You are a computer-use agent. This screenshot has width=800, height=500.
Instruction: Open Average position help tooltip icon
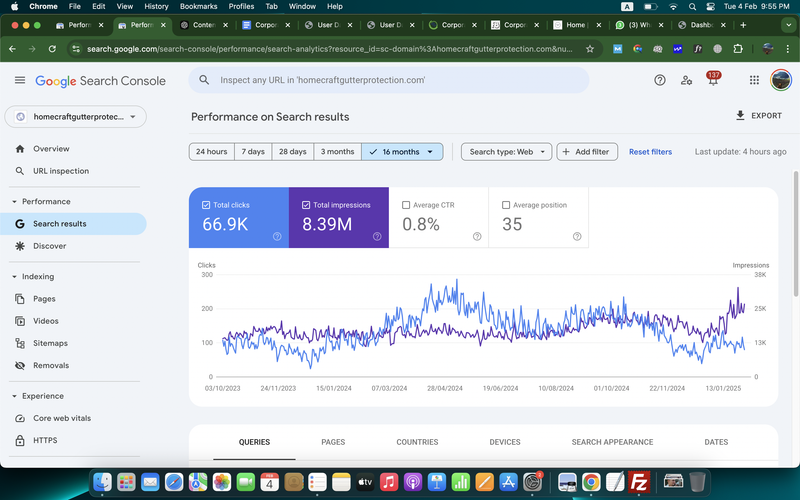click(577, 236)
